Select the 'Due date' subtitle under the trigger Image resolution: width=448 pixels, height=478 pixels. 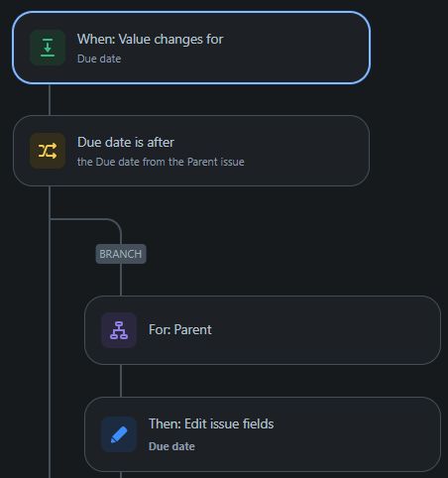click(99, 59)
